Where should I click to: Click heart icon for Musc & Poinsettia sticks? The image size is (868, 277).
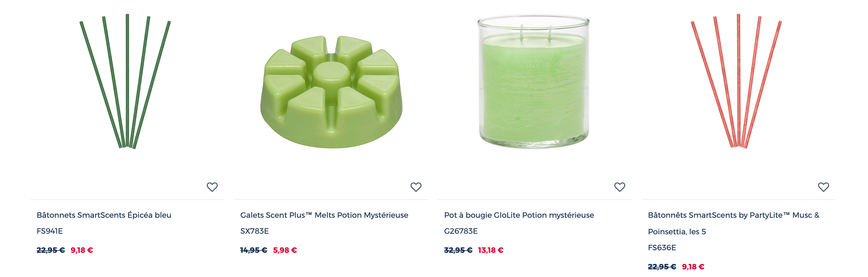(x=823, y=187)
